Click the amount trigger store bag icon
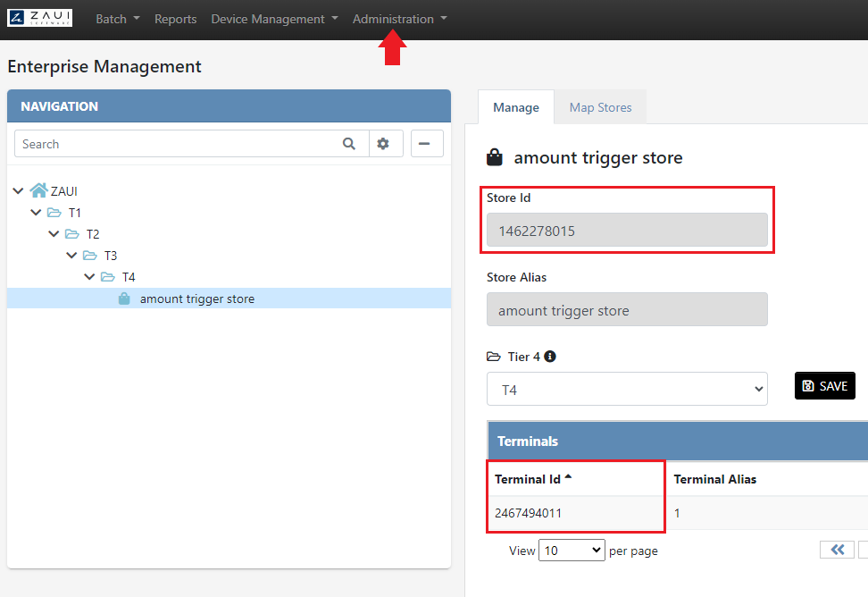Image resolution: width=868 pixels, height=597 pixels. (124, 298)
